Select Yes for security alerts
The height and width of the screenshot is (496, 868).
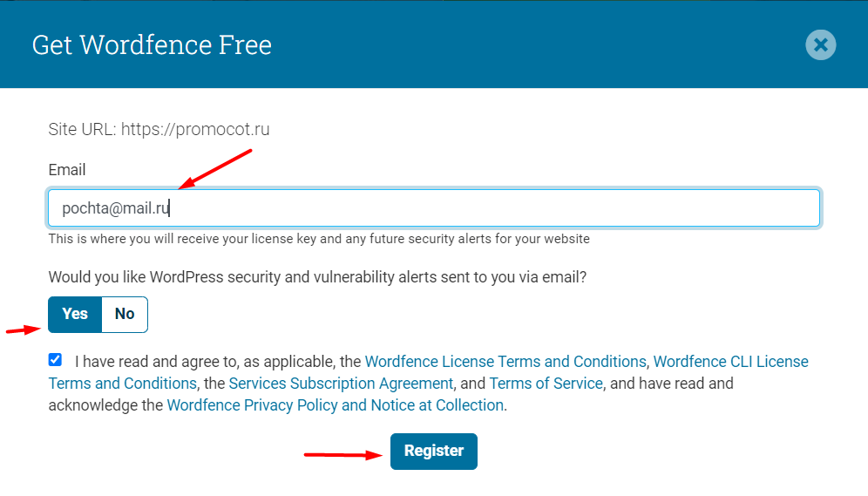pos(75,314)
